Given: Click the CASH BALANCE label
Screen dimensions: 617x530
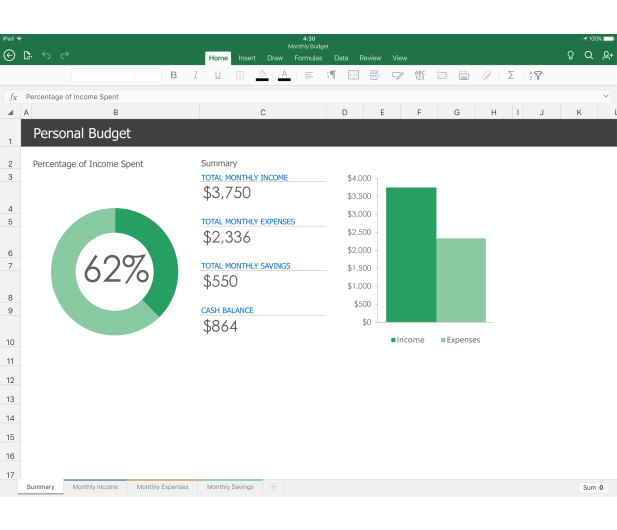Looking at the screenshot, I should (227, 310).
